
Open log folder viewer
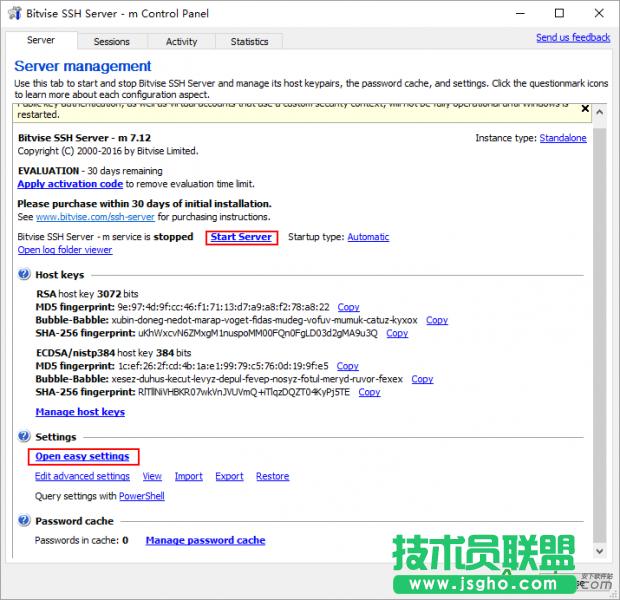(65, 250)
